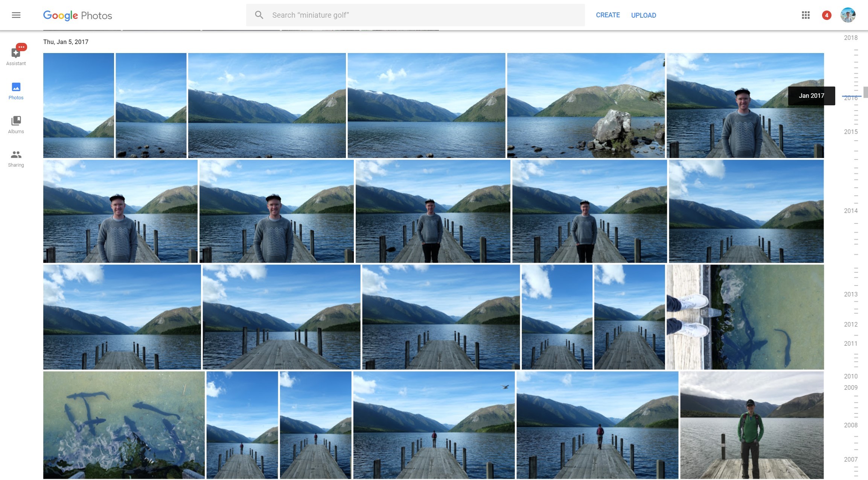Open photo of person in green jacket
This screenshot has width=868, height=480.
click(752, 425)
